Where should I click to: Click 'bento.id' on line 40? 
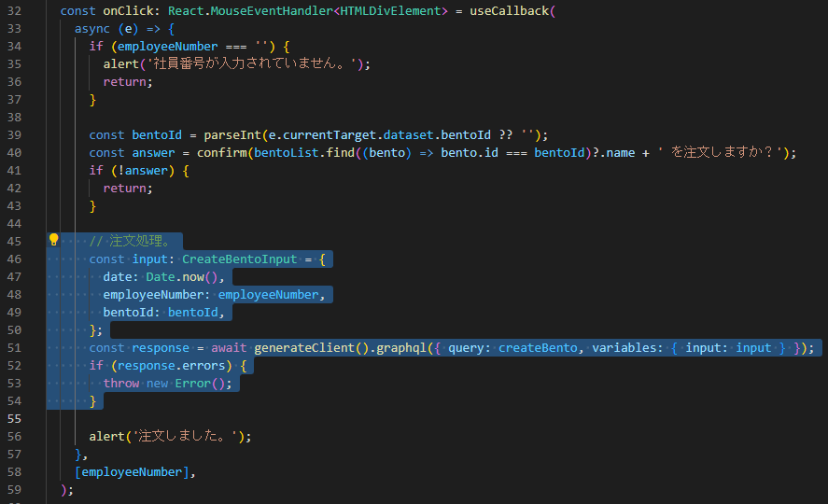click(470, 152)
